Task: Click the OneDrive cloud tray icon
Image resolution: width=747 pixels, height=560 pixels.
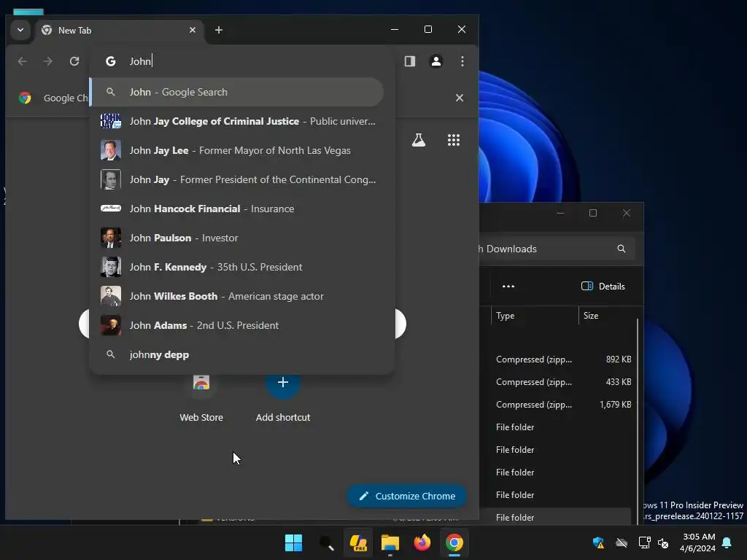Action: 622,542
